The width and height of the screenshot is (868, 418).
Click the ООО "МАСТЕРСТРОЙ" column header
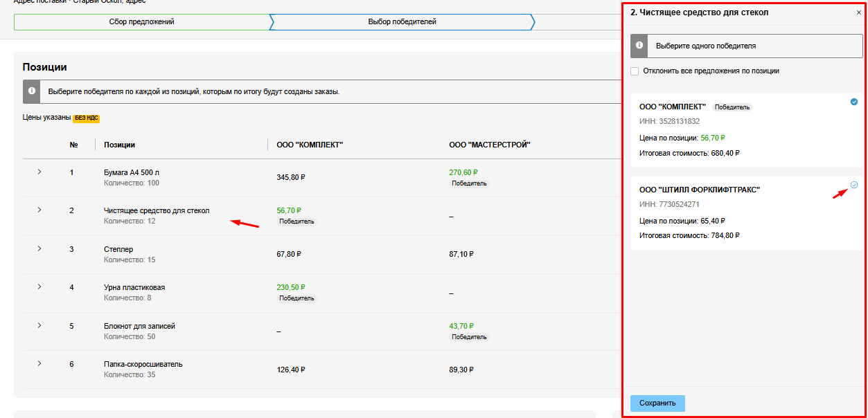(x=489, y=145)
